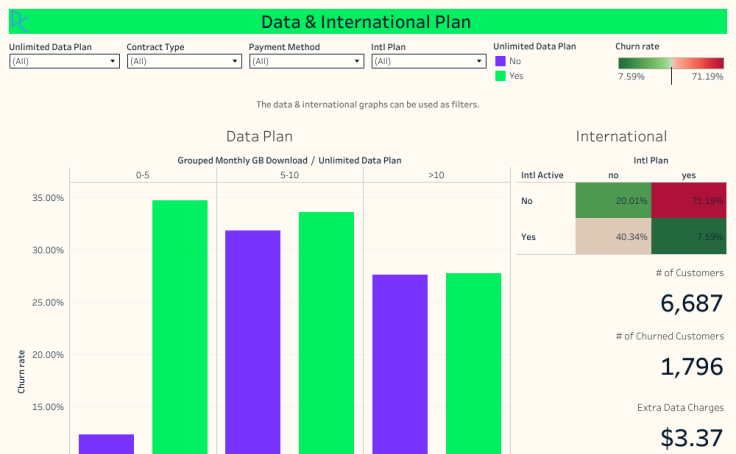This screenshot has width=736, height=454.
Task: Select the green bar in >10 GB group
Action: [x=473, y=363]
